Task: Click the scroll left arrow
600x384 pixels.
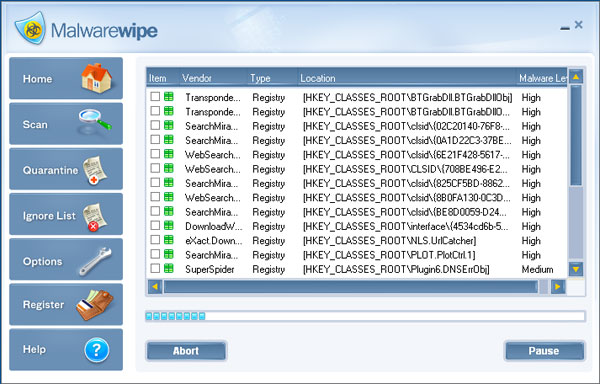Action: 155,286
